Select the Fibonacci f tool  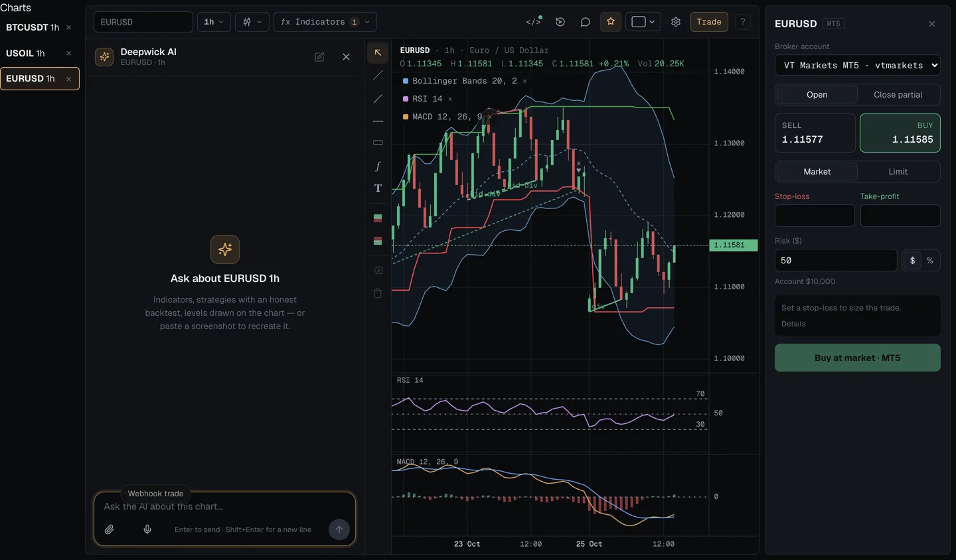tap(378, 166)
